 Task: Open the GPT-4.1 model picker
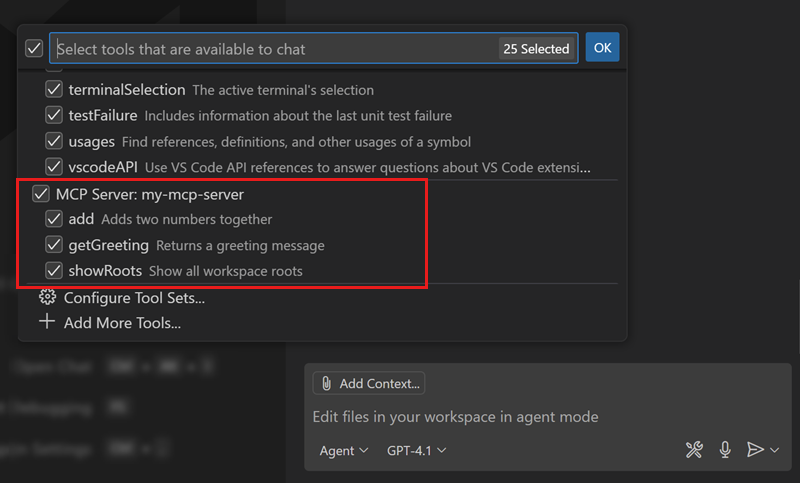tap(416, 451)
